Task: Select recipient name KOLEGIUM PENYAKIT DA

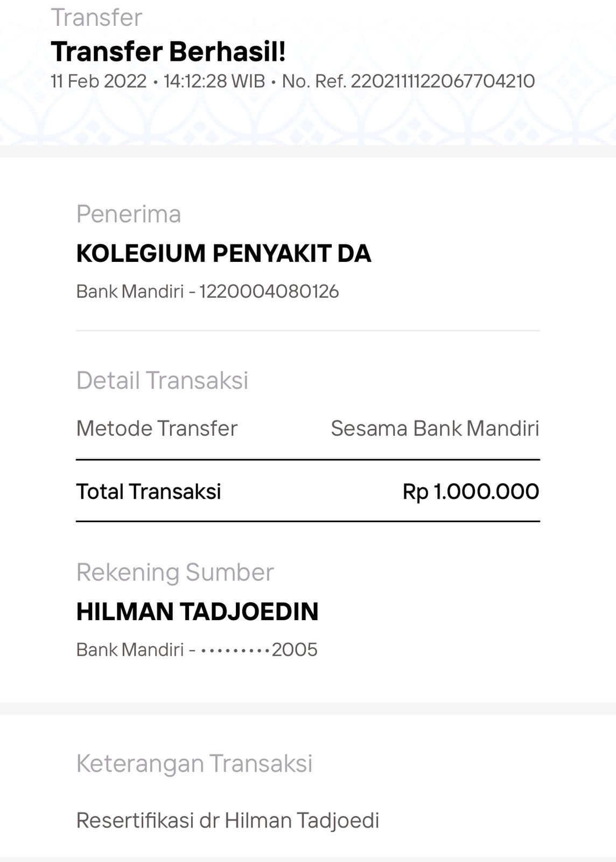Action: click(223, 253)
